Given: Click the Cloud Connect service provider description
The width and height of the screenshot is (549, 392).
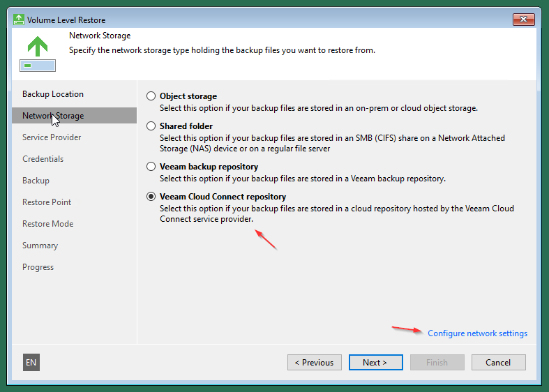Looking at the screenshot, I should point(337,214).
